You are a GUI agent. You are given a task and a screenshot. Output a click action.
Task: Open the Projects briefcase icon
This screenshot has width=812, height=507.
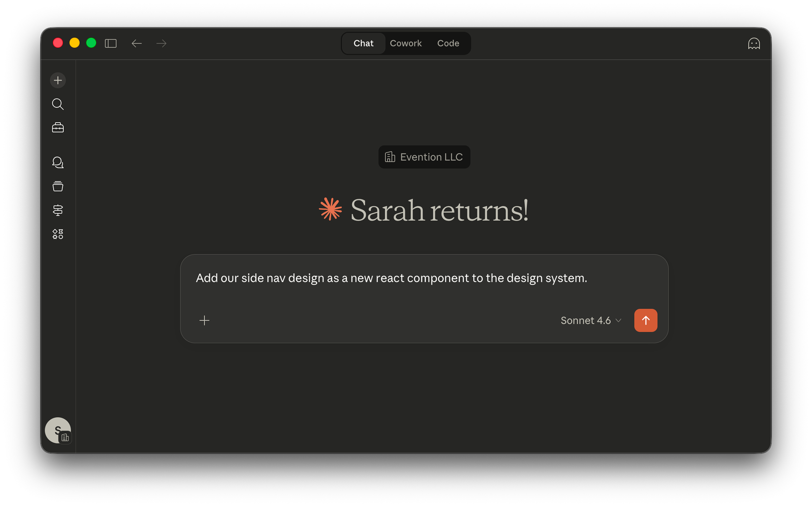[58, 128]
